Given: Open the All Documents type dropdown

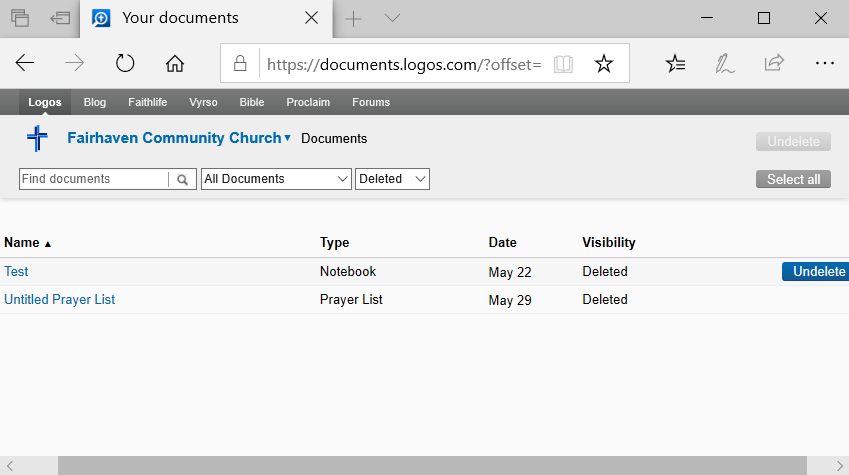Looking at the screenshot, I should click(x=276, y=179).
